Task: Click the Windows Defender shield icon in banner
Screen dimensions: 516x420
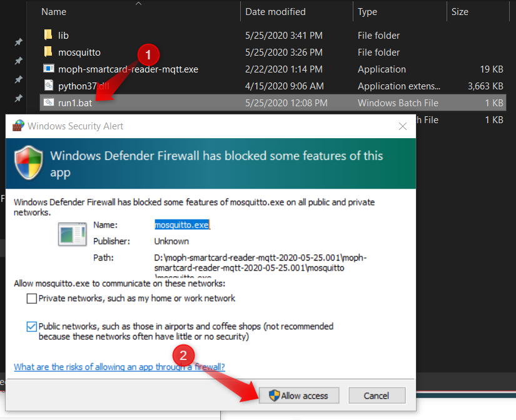Action: point(29,162)
